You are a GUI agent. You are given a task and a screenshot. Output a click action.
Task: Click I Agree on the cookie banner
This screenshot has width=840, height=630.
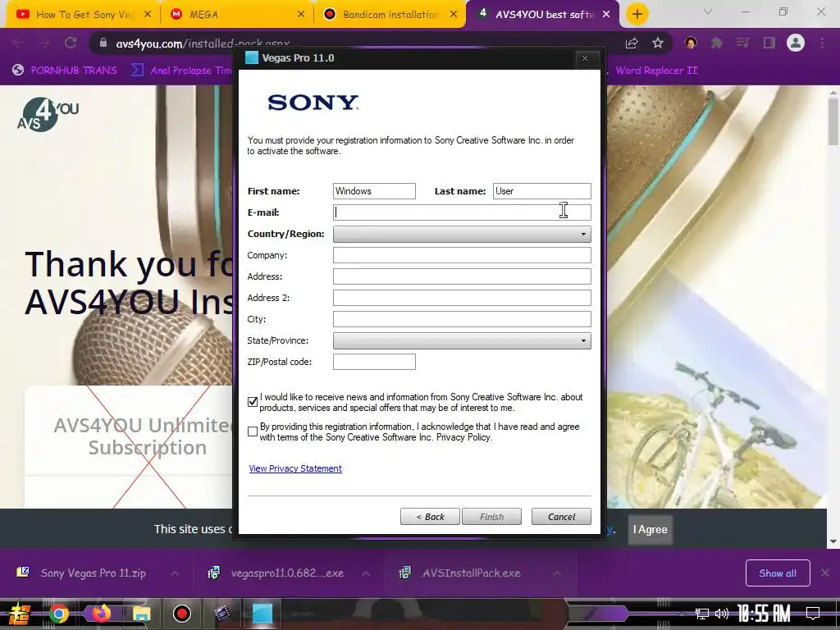[650, 529]
